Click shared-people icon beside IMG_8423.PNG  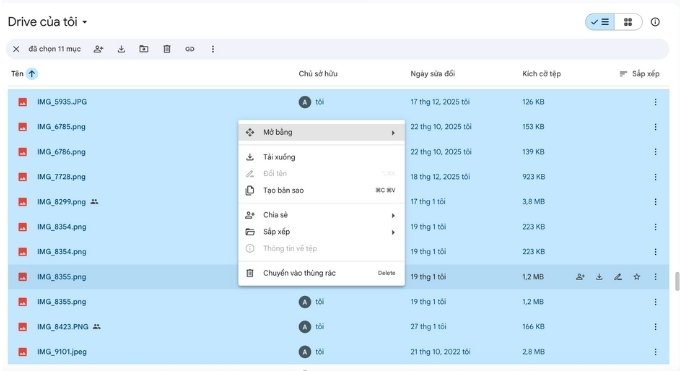(97, 326)
